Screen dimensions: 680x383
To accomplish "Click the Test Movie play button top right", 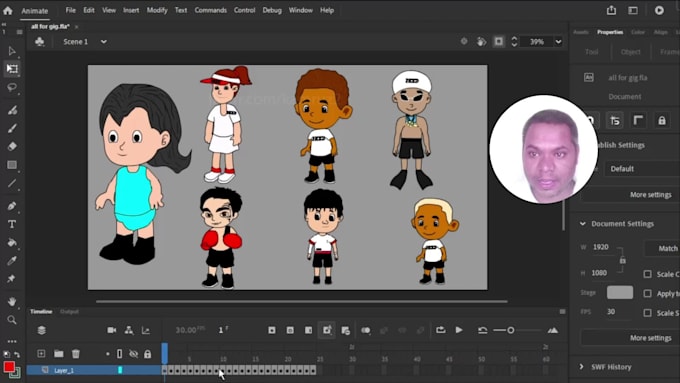I will click(659, 10).
